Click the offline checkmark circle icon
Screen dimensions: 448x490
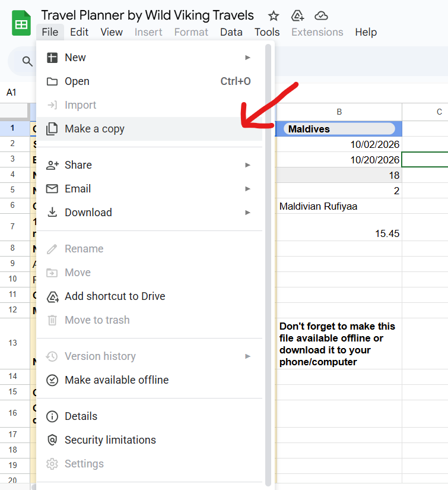[x=52, y=380]
